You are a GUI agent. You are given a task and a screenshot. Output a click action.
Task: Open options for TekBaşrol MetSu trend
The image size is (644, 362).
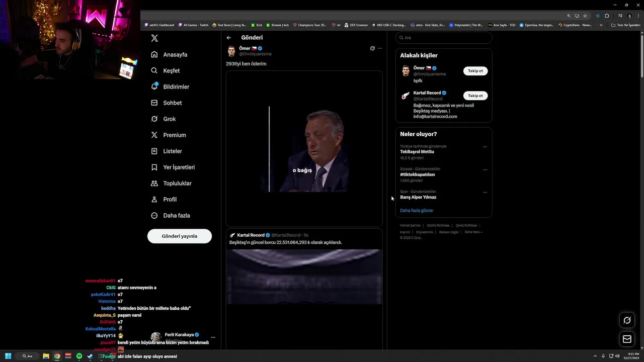tap(485, 147)
